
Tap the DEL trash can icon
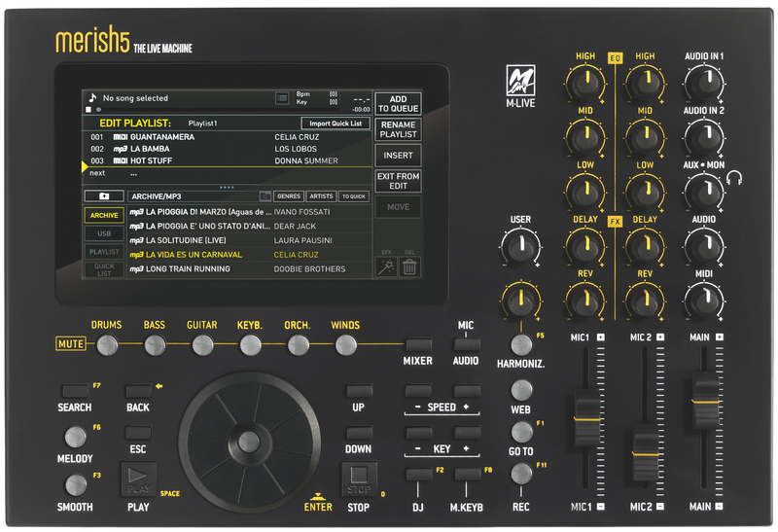click(x=409, y=267)
